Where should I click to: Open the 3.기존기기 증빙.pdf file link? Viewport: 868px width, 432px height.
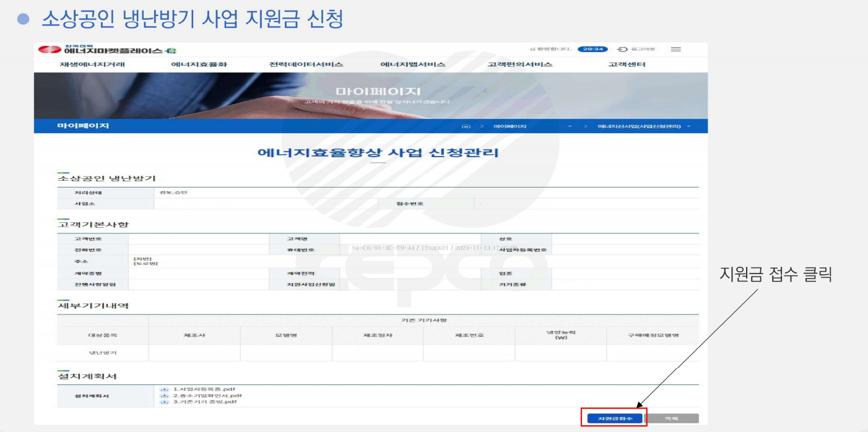[205, 402]
